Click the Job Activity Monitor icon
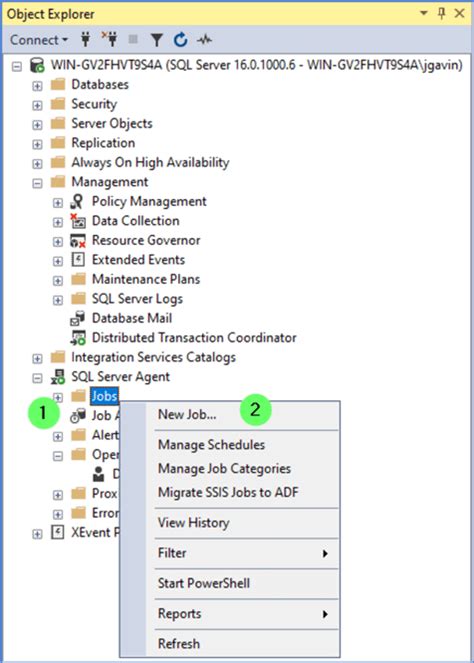Viewport: 474px width, 663px height. pyautogui.click(x=78, y=416)
